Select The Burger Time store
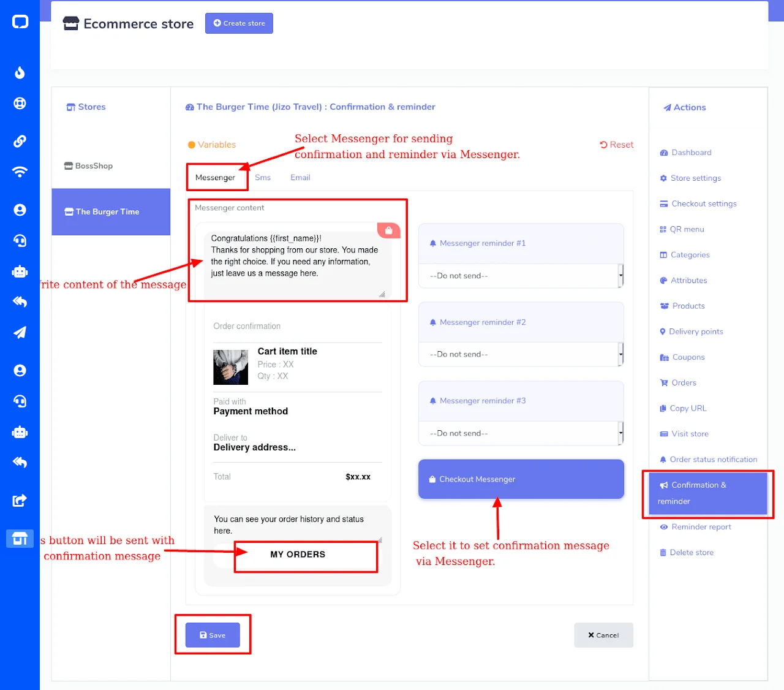The width and height of the screenshot is (784, 690). pyautogui.click(x=111, y=211)
